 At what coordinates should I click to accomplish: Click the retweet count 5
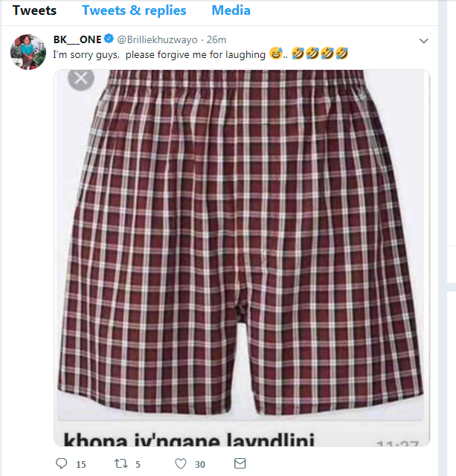138,464
